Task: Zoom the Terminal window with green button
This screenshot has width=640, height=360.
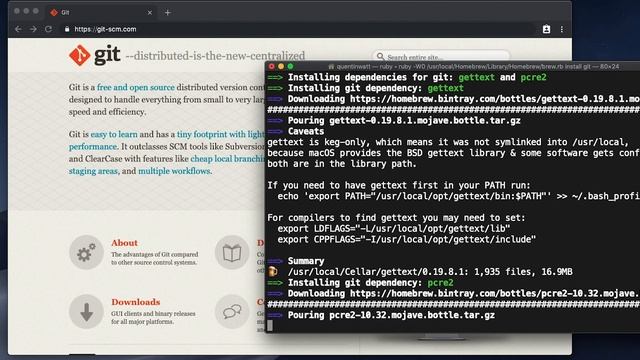Action: pos(290,67)
